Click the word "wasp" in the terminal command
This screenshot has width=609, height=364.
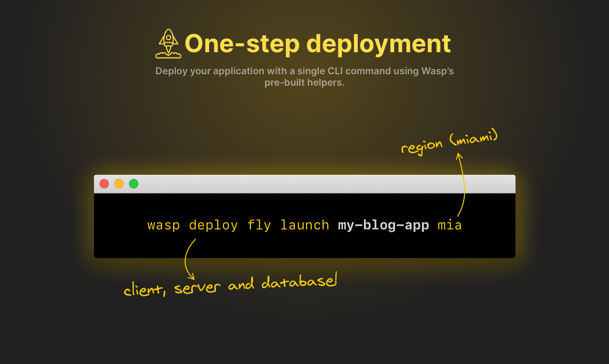point(164,225)
